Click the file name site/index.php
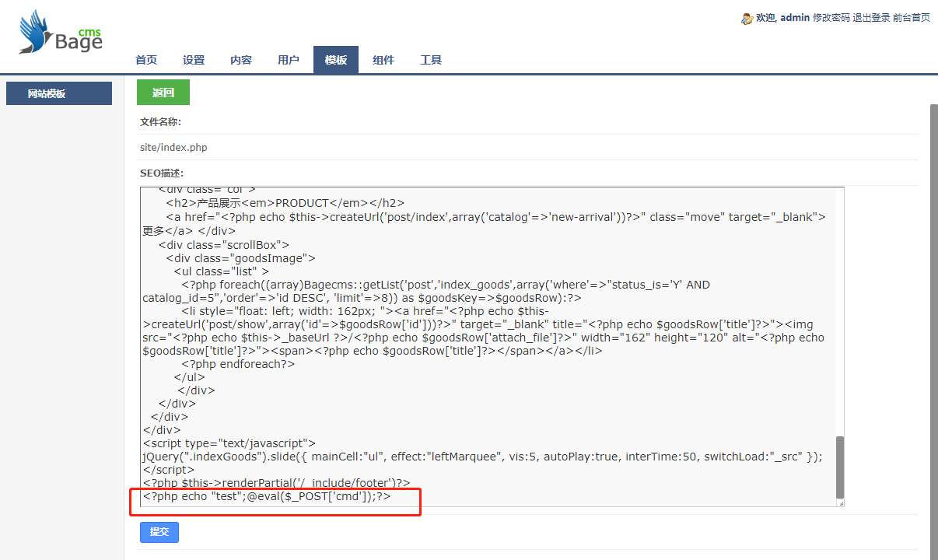This screenshot has height=560, width=938. (173, 148)
